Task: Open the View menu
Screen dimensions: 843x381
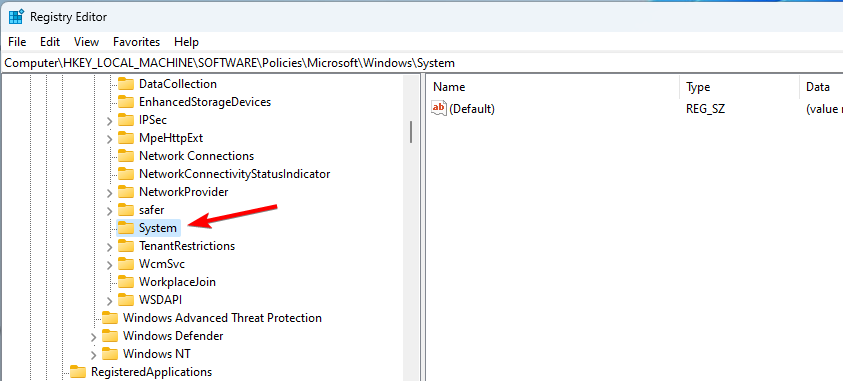Action: coord(87,42)
